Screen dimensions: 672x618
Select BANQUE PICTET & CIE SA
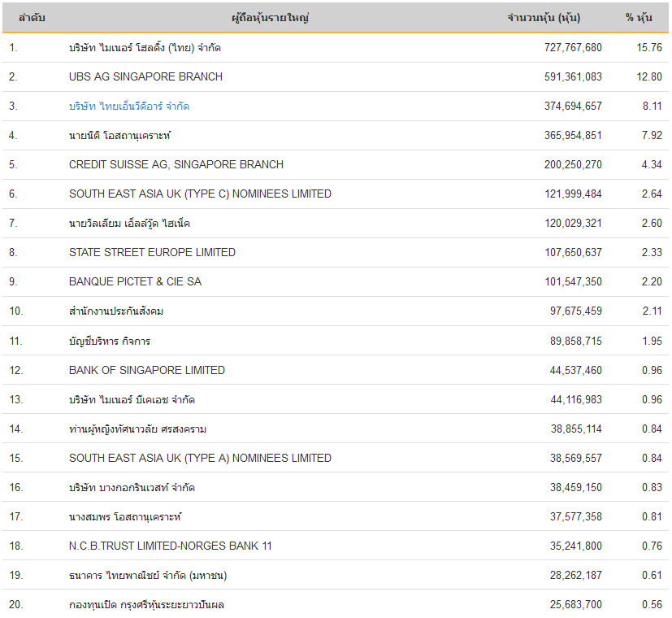coord(135,282)
